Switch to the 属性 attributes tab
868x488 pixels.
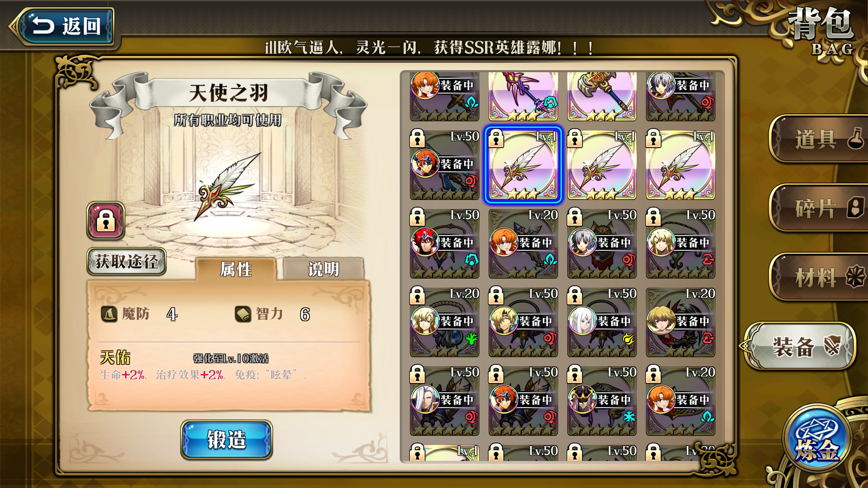click(x=236, y=269)
